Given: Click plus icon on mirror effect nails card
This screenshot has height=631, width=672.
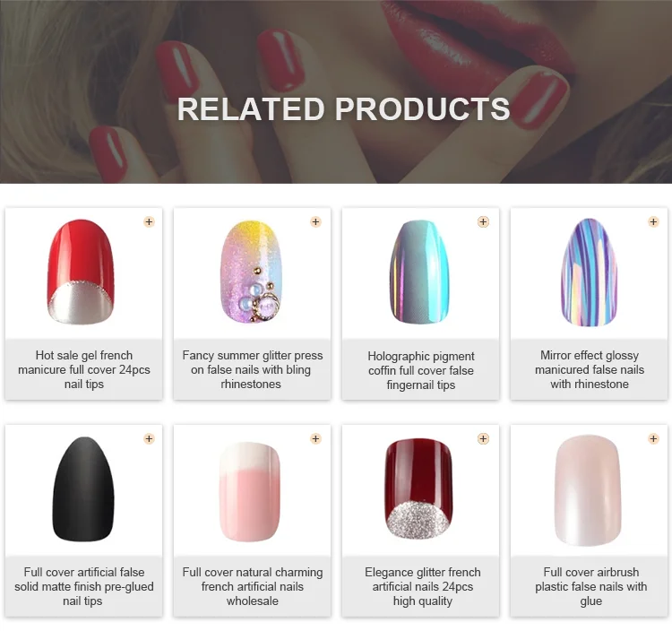Looking at the screenshot, I should (653, 221).
